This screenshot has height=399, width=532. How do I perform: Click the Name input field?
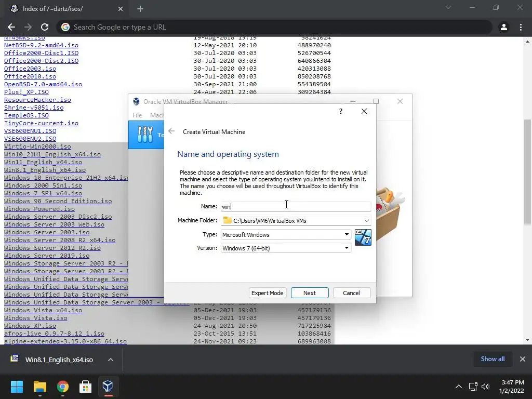pyautogui.click(x=296, y=206)
